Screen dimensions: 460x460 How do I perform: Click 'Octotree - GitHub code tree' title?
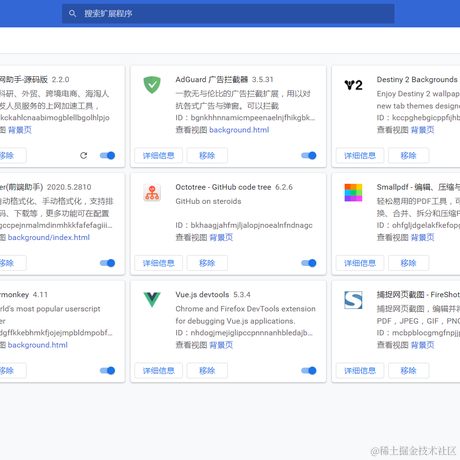click(x=223, y=187)
